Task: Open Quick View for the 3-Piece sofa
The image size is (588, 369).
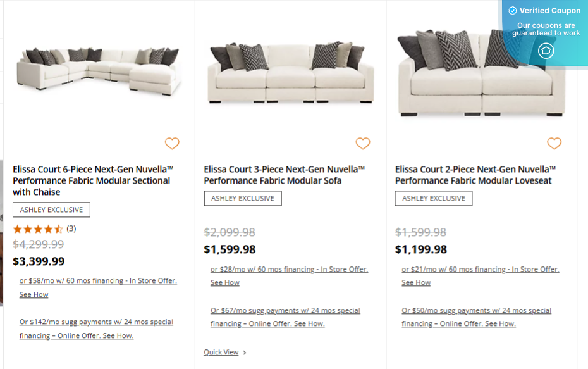Action: 223,353
